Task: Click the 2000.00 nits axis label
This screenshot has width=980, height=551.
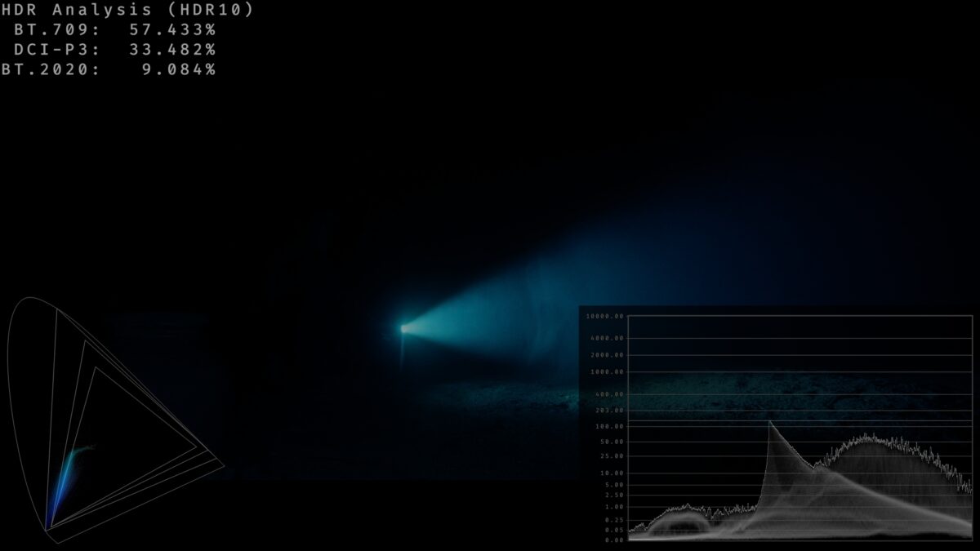Action: tap(608, 355)
